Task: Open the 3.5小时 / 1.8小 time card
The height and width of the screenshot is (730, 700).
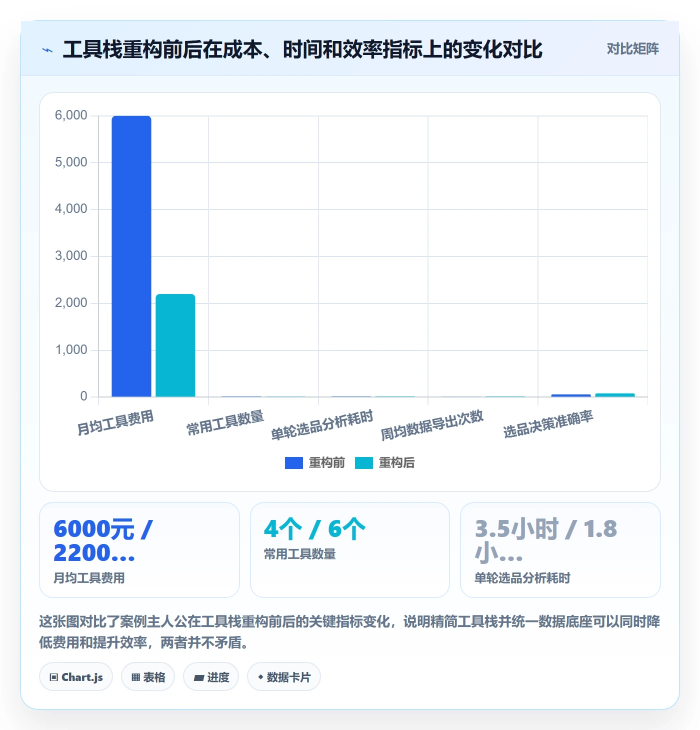Action: (560, 550)
